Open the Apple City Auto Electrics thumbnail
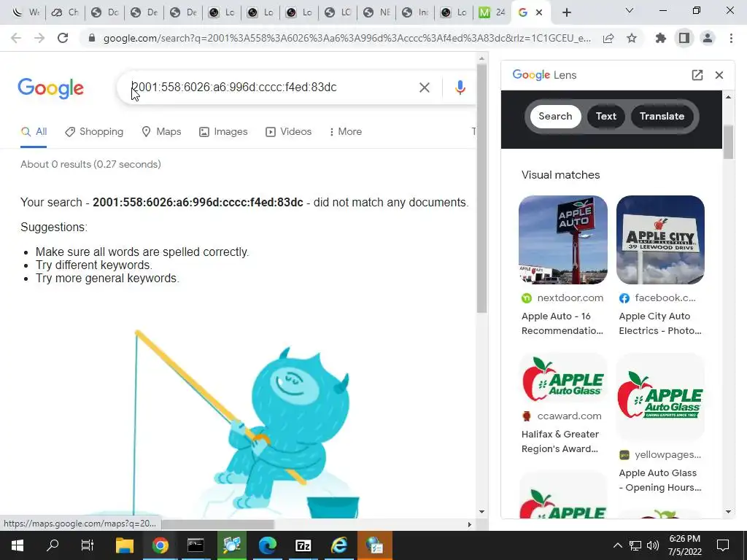Viewport: 747px width, 560px height. tap(660, 240)
